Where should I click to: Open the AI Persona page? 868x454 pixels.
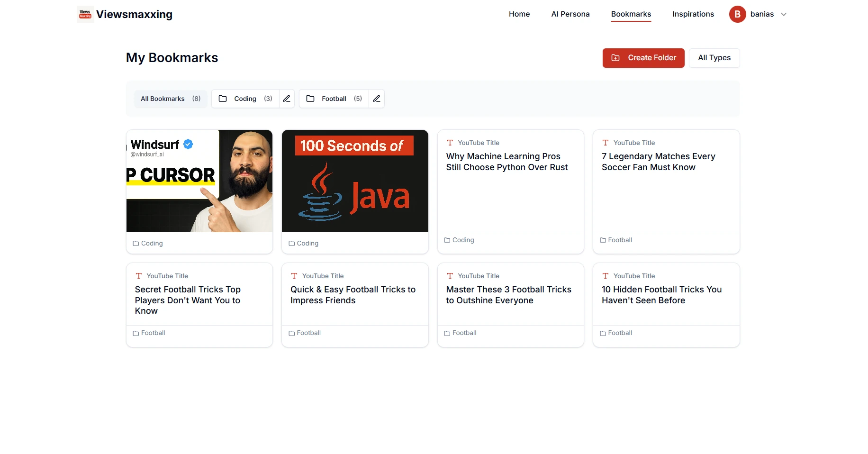(570, 14)
